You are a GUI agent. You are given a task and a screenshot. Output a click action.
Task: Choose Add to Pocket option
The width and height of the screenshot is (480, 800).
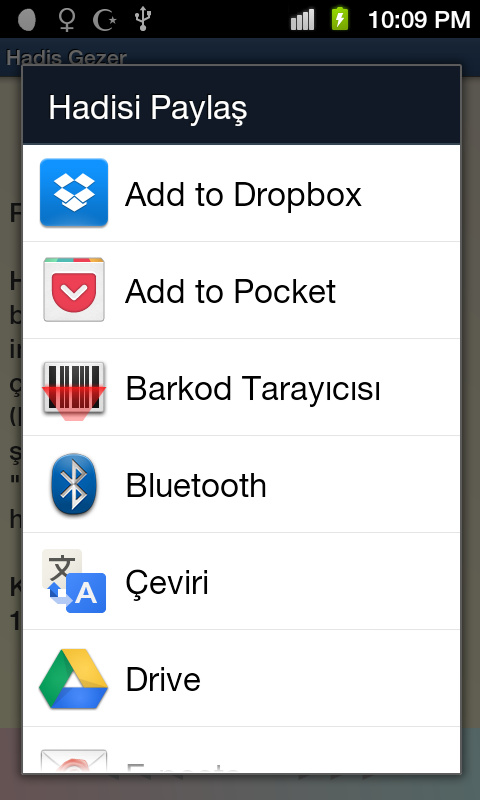[x=241, y=290]
